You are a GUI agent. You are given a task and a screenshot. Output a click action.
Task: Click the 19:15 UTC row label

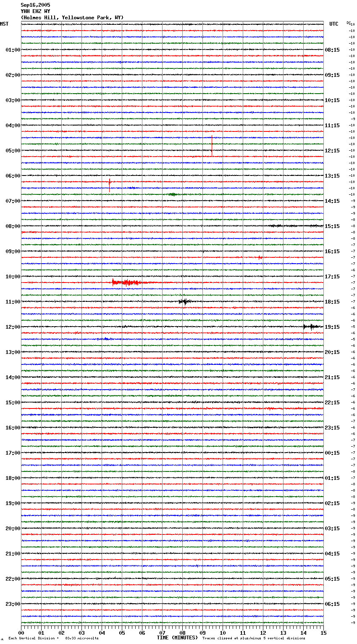(332, 327)
